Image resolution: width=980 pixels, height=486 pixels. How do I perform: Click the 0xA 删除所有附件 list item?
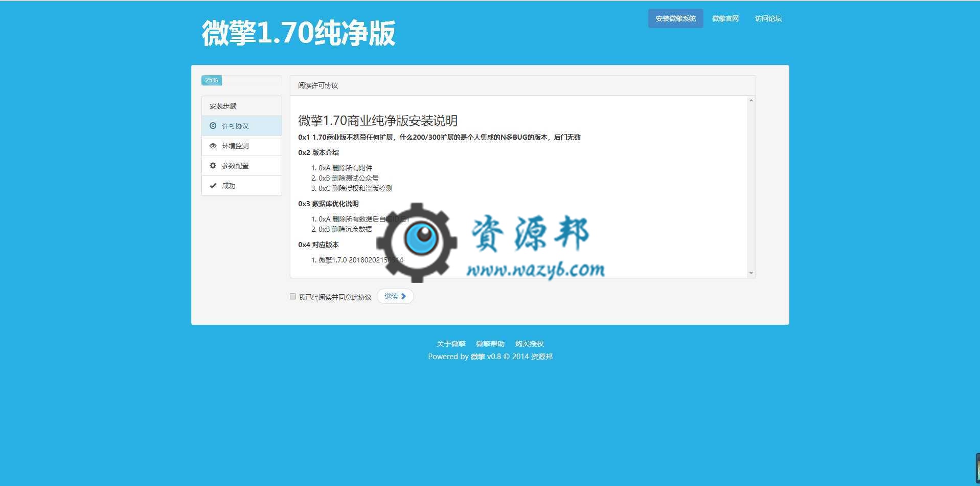[346, 168]
